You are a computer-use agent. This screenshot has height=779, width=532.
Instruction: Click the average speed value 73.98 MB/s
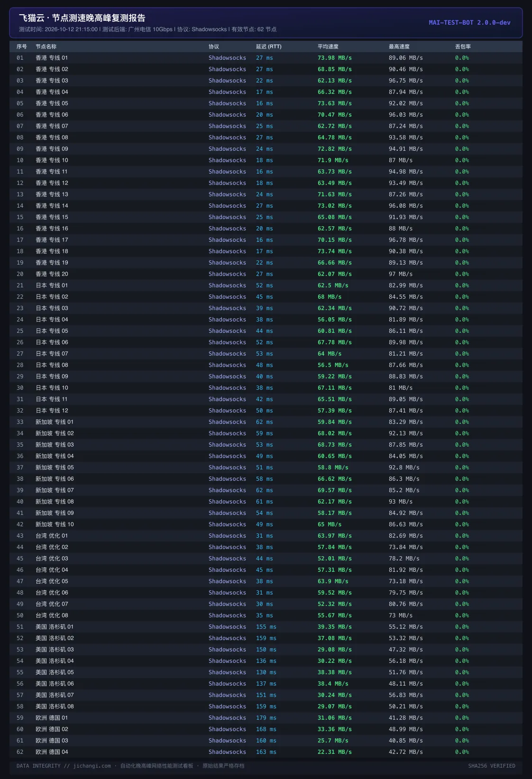tap(335, 58)
